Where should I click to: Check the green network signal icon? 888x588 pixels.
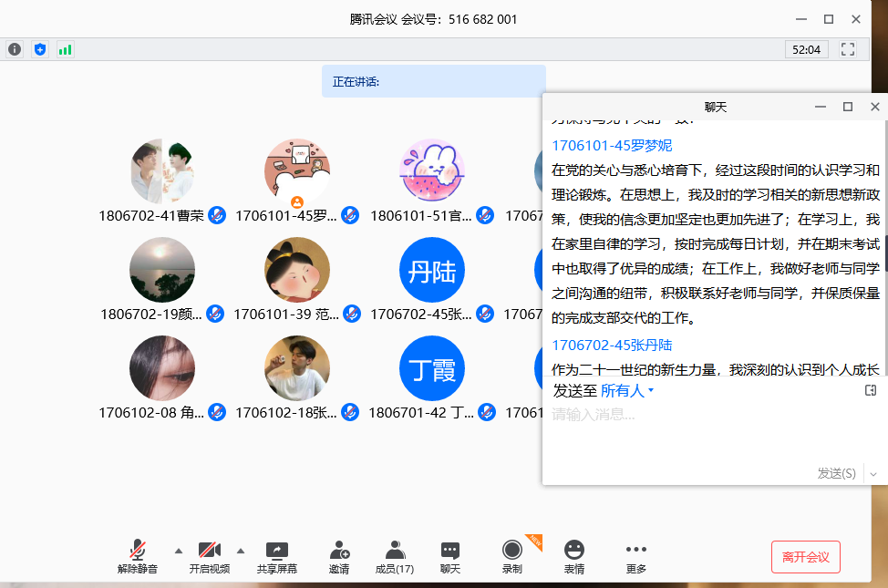pyautogui.click(x=65, y=49)
